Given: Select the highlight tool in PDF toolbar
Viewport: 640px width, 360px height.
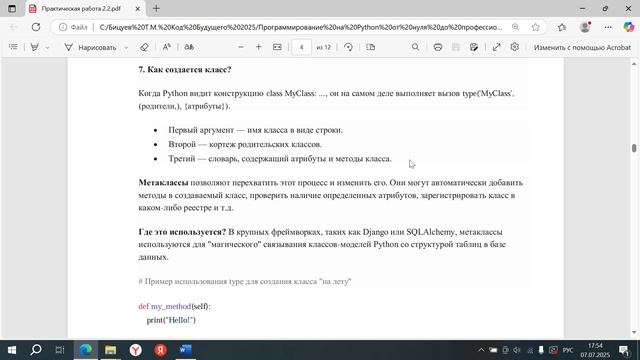Looking at the screenshot, I should coord(35,47).
